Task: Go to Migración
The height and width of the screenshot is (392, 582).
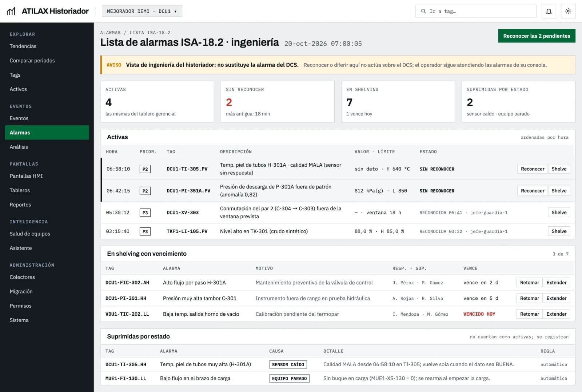Action: point(47,291)
